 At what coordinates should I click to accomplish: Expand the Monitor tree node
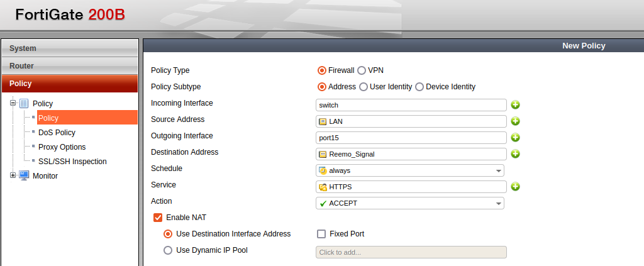click(13, 176)
